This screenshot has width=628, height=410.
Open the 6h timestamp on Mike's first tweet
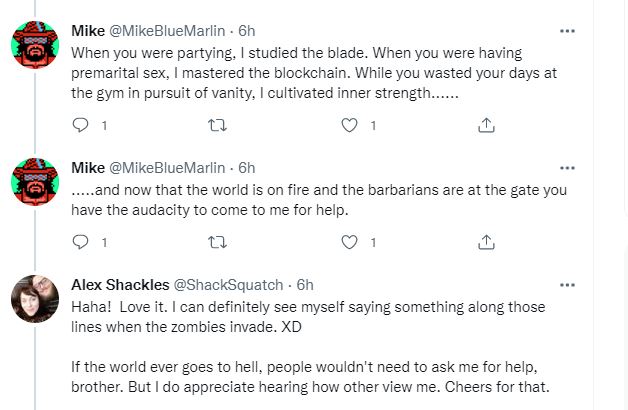(x=247, y=31)
